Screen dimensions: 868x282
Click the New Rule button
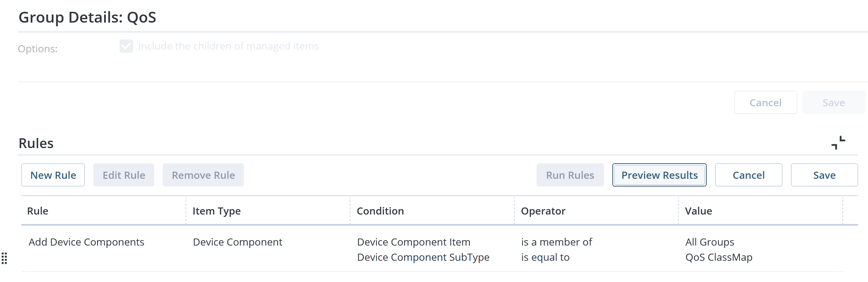click(x=53, y=175)
